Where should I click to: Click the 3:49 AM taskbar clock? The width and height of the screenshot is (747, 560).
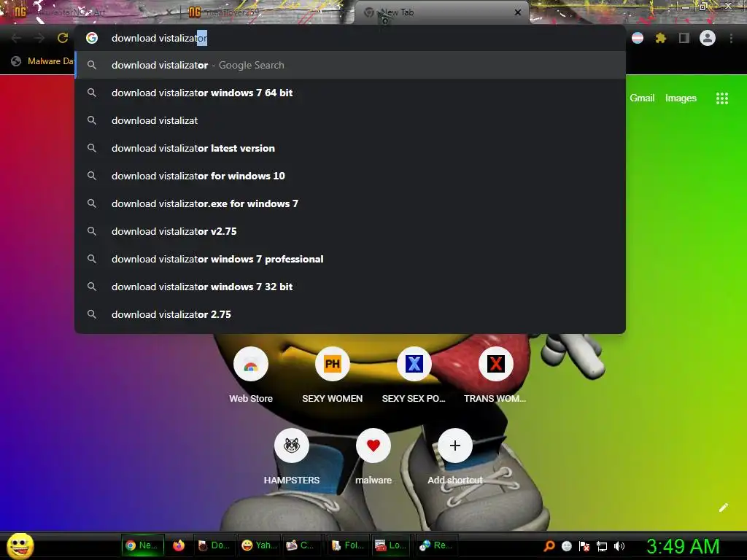(x=683, y=546)
